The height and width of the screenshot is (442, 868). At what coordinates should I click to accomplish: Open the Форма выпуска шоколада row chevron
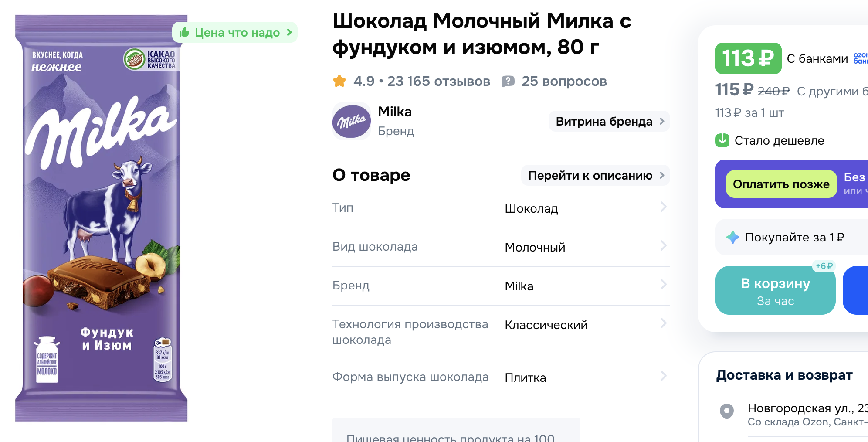click(x=663, y=376)
